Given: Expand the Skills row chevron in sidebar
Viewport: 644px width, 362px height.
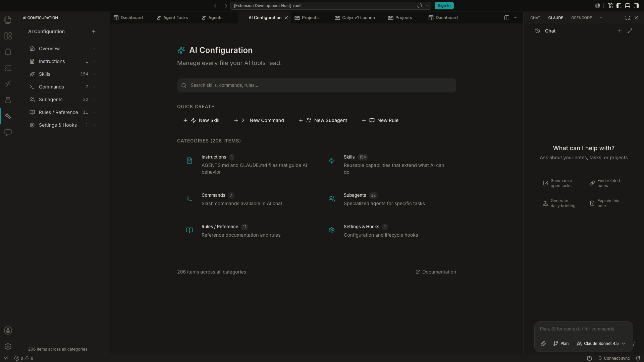Looking at the screenshot, I should pos(94,74).
